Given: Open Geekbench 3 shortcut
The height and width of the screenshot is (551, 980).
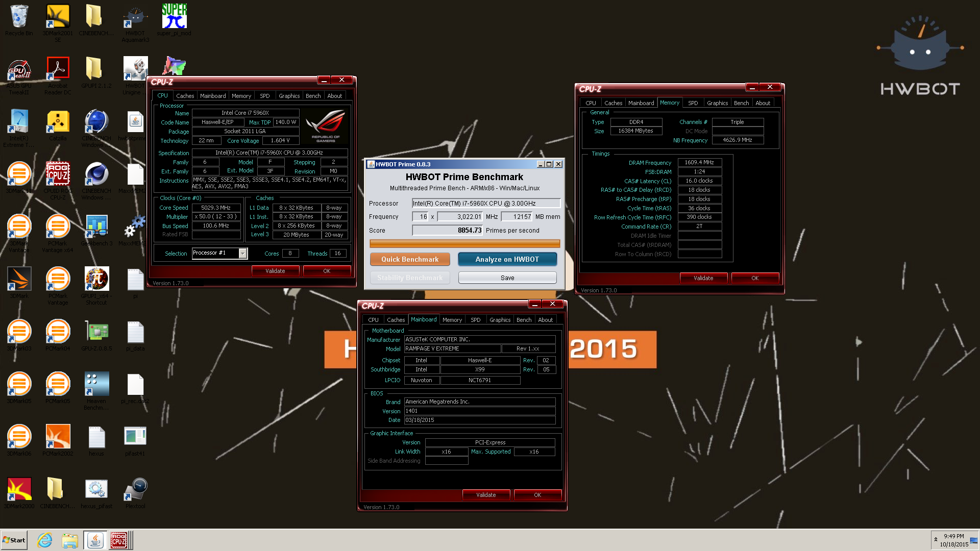Looking at the screenshot, I should pos(96,230).
